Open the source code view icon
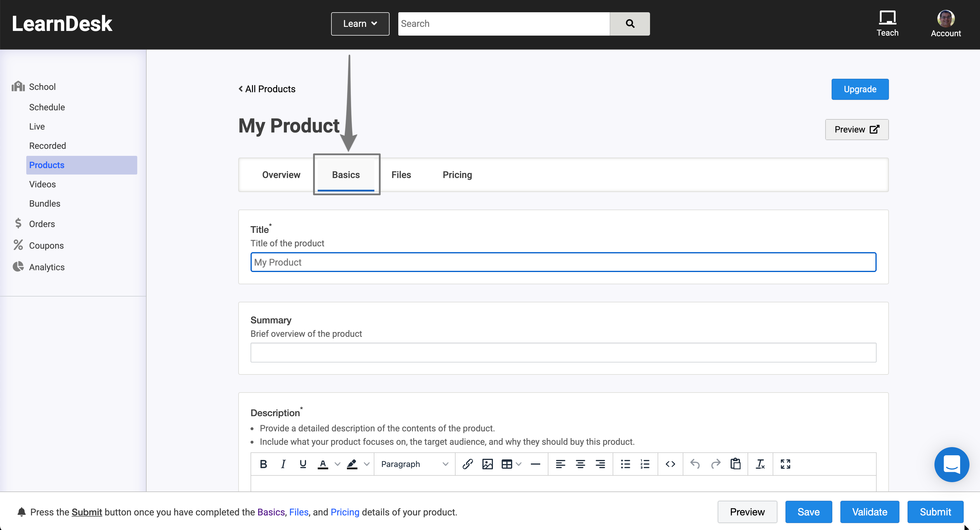 point(670,464)
